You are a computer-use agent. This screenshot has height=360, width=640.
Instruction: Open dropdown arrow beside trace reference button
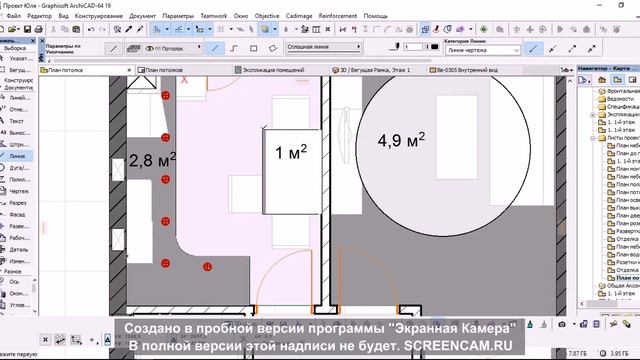pyautogui.click(x=275, y=29)
